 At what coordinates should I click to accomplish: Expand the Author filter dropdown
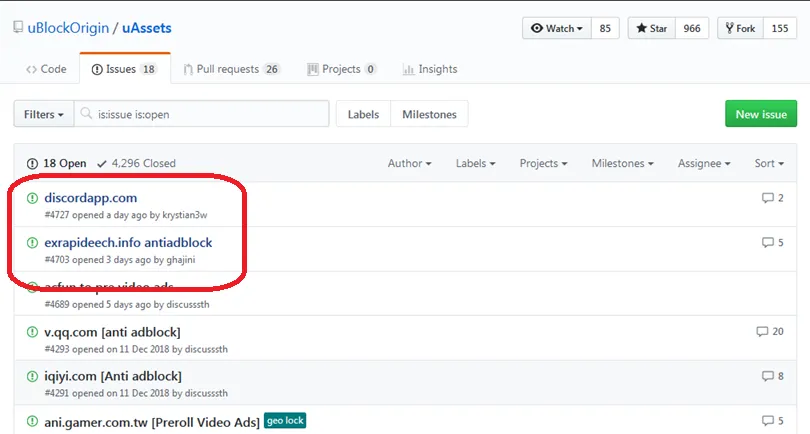point(409,163)
